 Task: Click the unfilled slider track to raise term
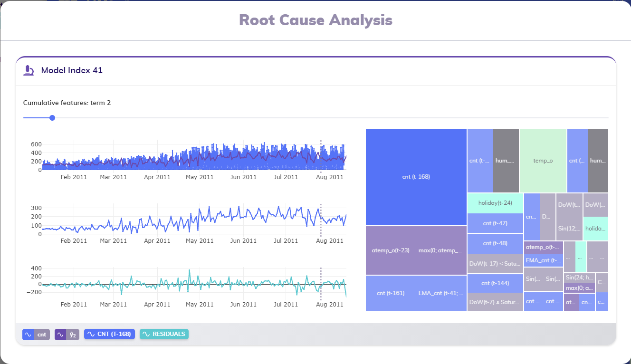coord(332,118)
